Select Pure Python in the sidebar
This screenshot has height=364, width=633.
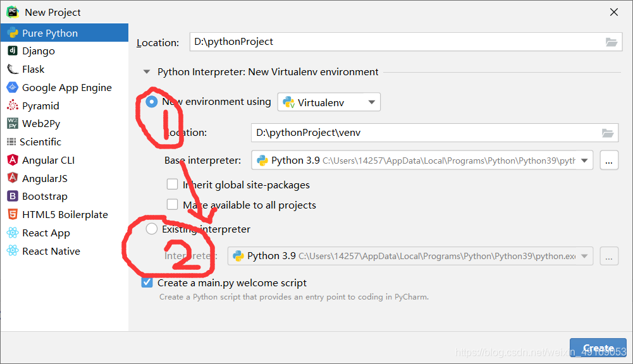(x=12, y=33)
